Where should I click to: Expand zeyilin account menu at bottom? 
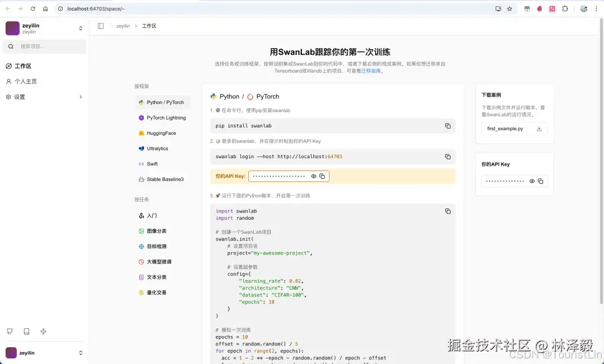click(81, 353)
